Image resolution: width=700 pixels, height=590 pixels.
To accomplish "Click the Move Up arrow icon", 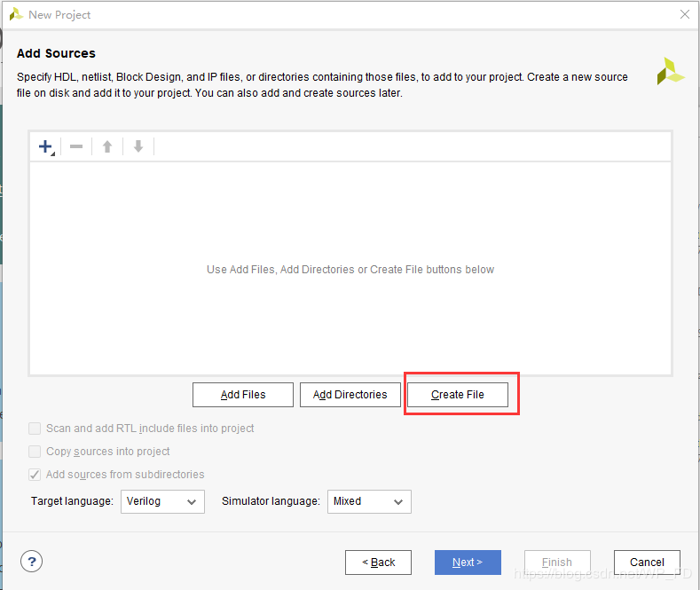I will (107, 146).
